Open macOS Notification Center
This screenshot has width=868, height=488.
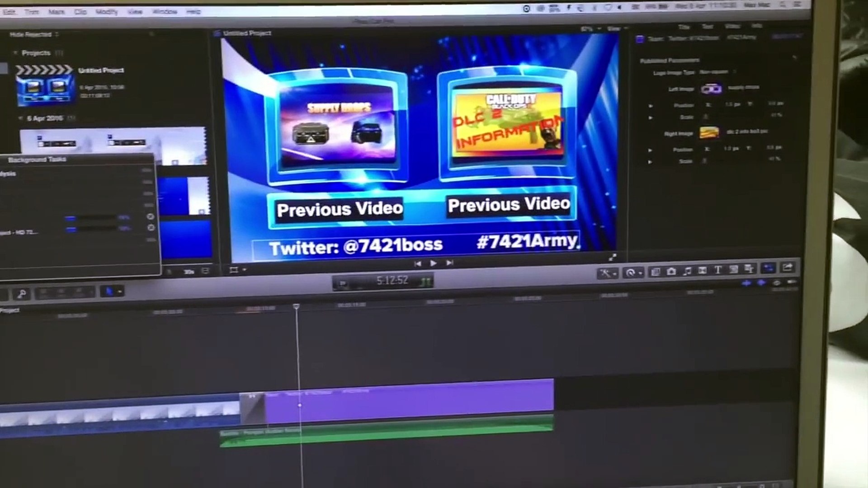(x=797, y=4)
